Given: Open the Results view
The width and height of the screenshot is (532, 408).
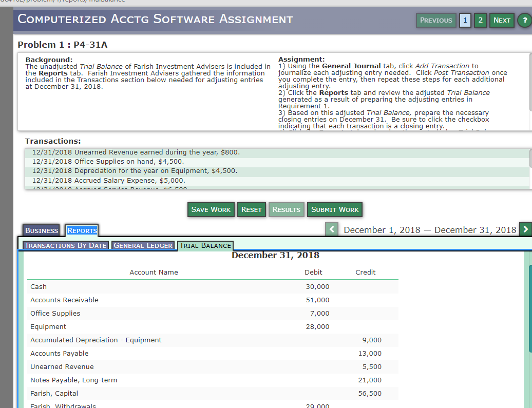Looking at the screenshot, I should click(x=286, y=209).
